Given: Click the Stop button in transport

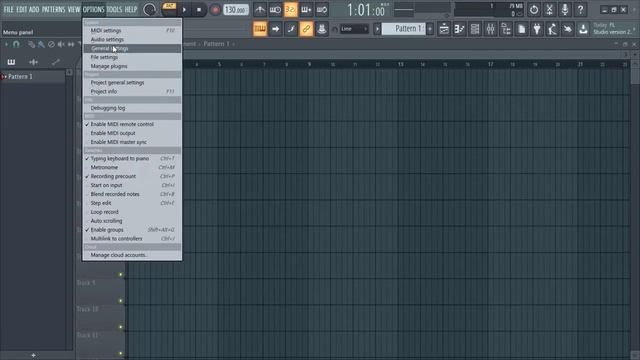Looking at the screenshot, I should pyautogui.click(x=199, y=9).
